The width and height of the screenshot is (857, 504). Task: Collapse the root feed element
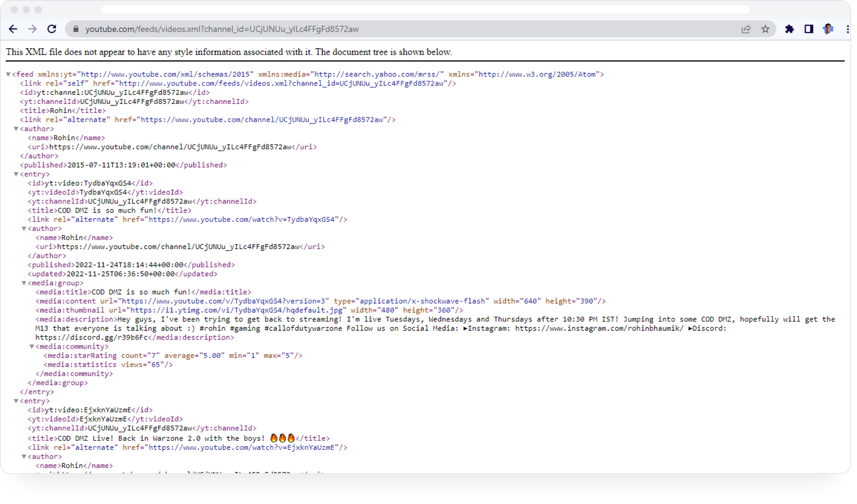pos(8,74)
